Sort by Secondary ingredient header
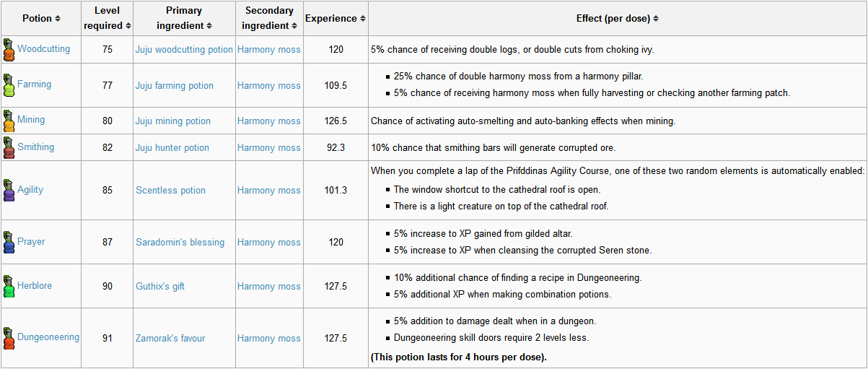This screenshot has width=868, height=369. point(269,18)
